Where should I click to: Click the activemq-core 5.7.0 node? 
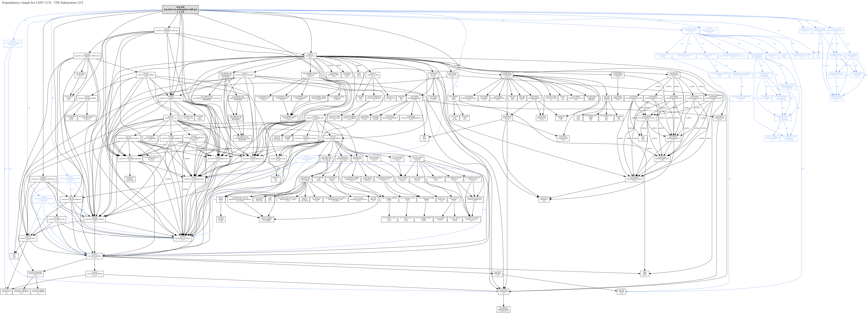pos(691,31)
